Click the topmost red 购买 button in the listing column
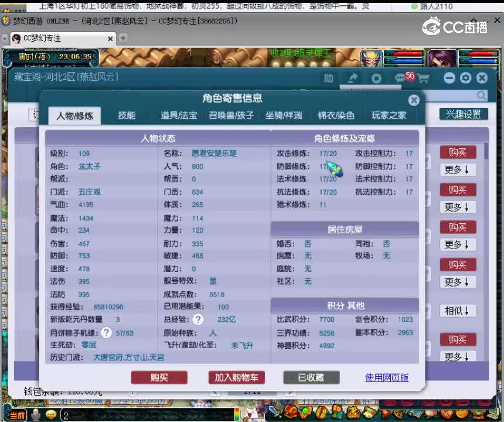This screenshot has height=422, width=504. (458, 152)
